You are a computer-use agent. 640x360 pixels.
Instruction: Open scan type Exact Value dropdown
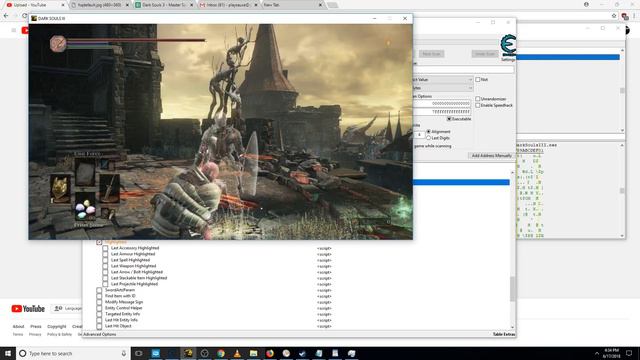point(442,80)
